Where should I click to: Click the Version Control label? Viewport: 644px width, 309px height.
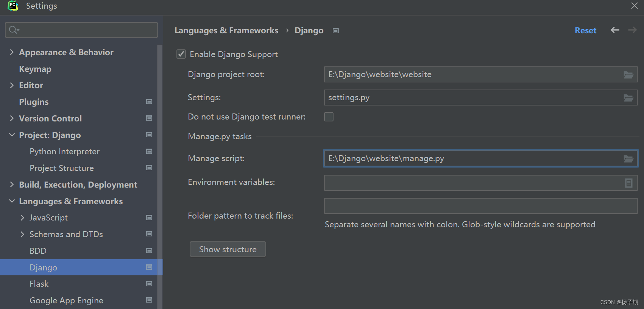click(50, 118)
